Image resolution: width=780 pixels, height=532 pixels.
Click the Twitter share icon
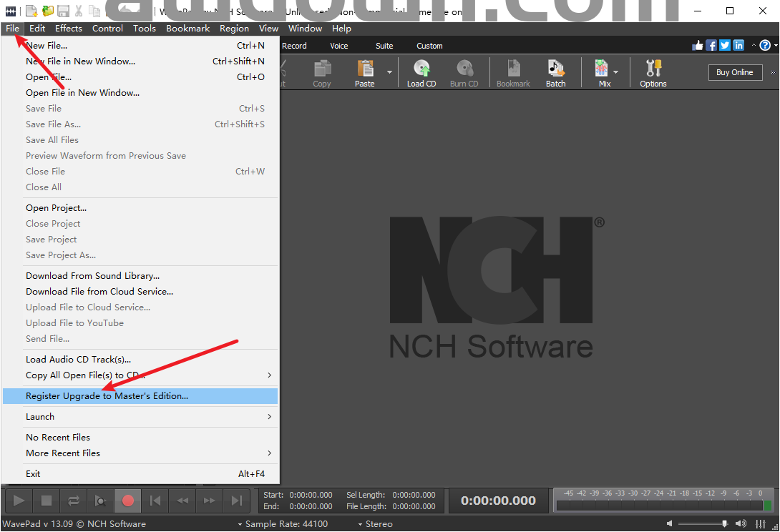pyautogui.click(x=725, y=46)
